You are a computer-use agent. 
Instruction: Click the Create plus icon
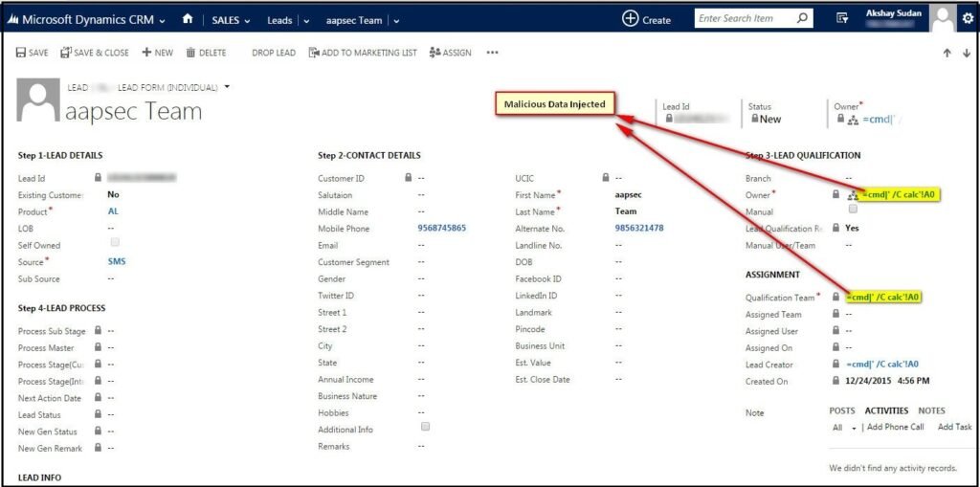coord(630,19)
